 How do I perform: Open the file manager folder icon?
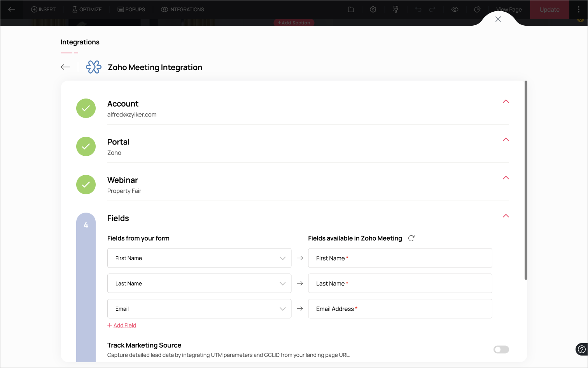351,9
